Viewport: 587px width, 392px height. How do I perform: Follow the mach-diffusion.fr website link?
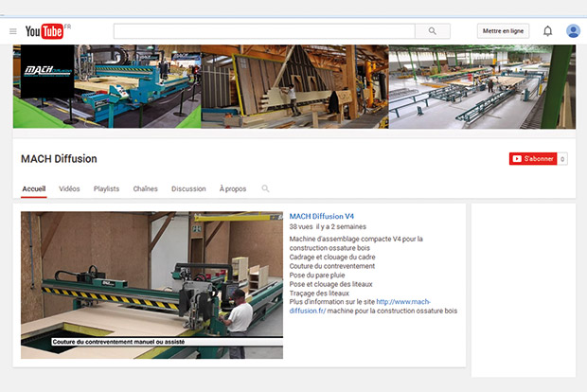360,306
